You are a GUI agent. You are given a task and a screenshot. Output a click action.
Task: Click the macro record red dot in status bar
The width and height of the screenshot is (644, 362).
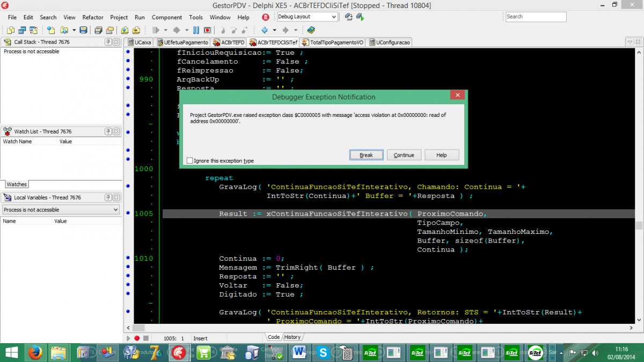point(137,338)
